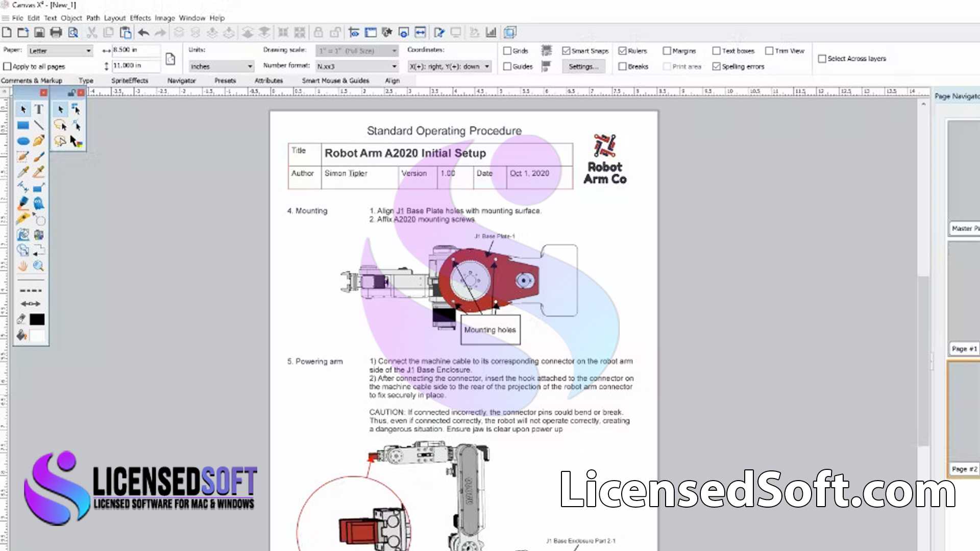Image resolution: width=980 pixels, height=551 pixels.
Task: Open the Attributes palette tab
Action: (x=268, y=81)
